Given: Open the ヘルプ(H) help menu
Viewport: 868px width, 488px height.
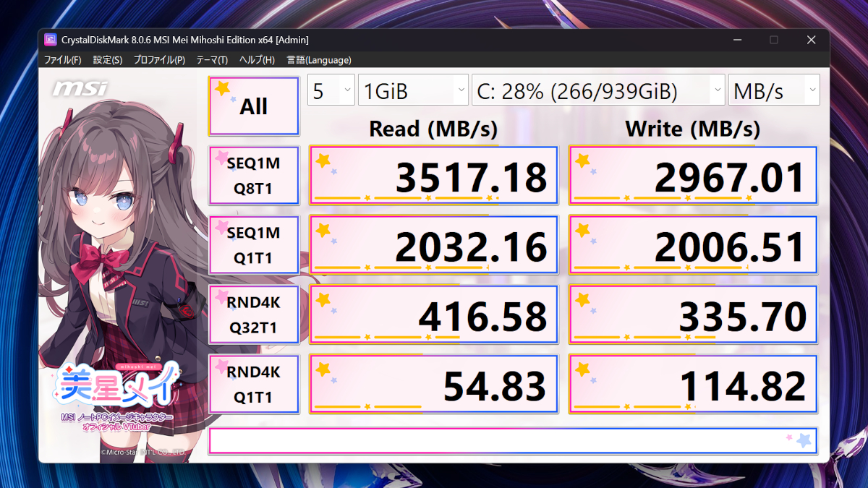Looking at the screenshot, I should point(257,60).
